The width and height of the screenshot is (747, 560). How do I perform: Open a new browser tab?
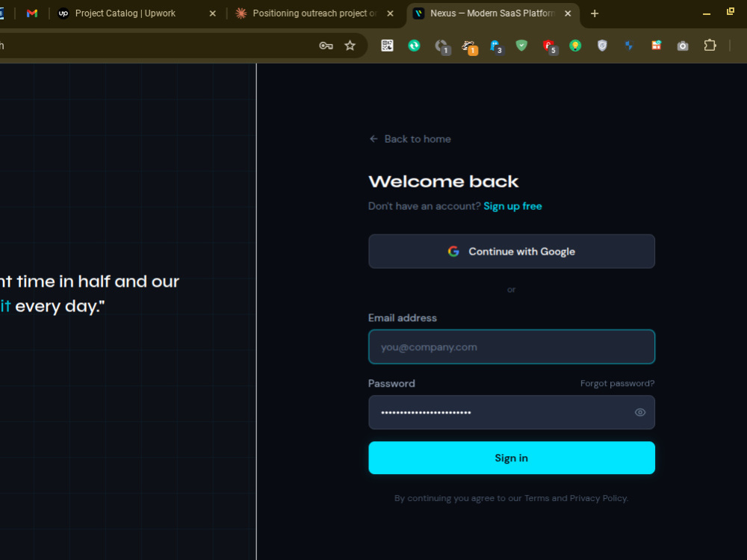click(595, 13)
